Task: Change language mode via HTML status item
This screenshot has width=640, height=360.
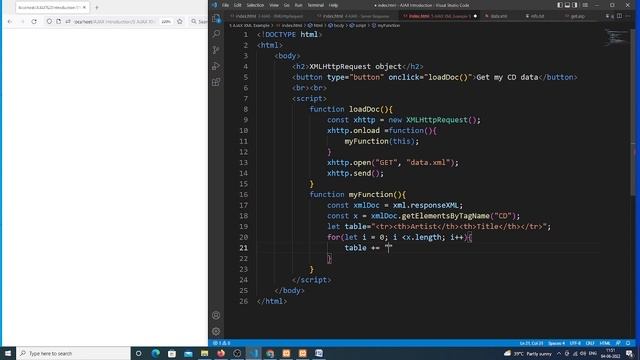Action: (x=605, y=343)
